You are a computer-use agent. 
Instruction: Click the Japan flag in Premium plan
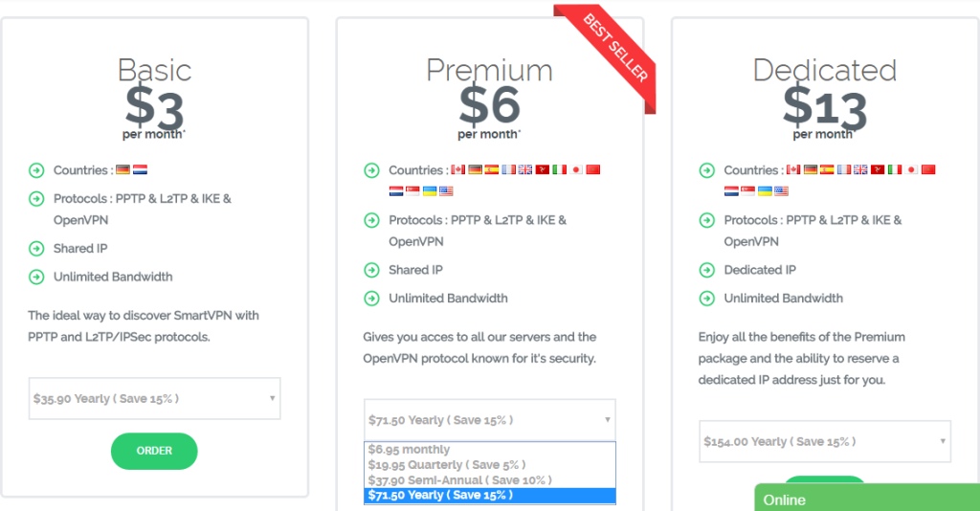tap(576, 170)
